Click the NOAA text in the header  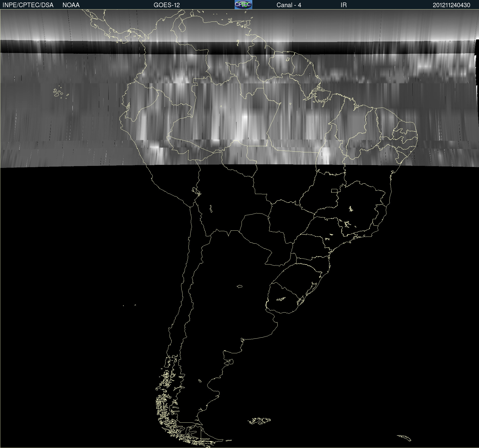71,5
